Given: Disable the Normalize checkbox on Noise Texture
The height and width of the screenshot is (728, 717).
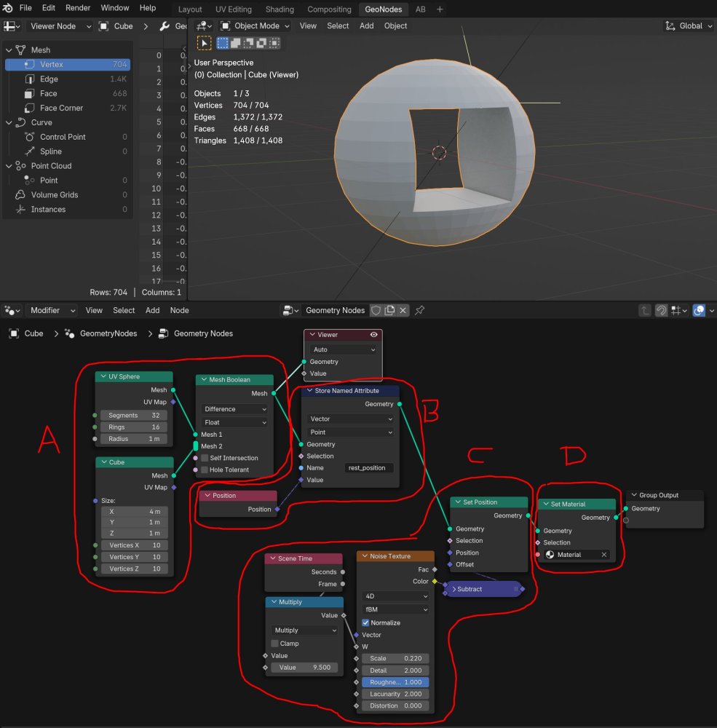Looking at the screenshot, I should pos(365,622).
